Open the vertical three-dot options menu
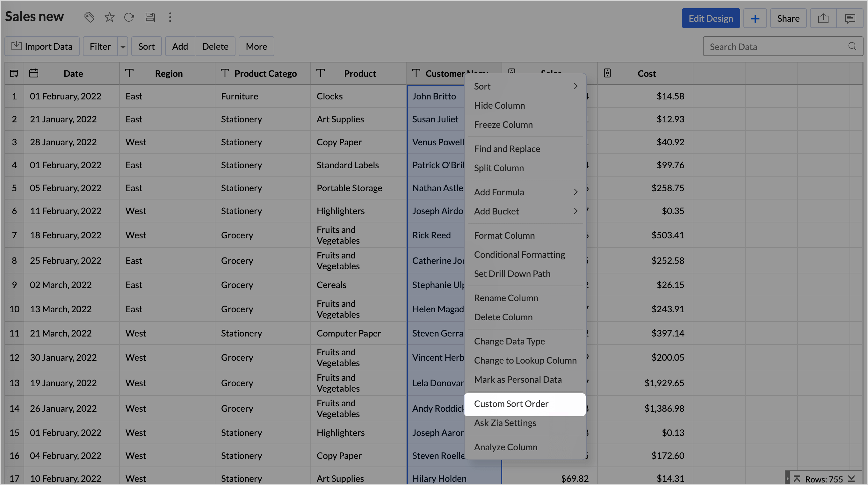The image size is (868, 485). coord(170,17)
